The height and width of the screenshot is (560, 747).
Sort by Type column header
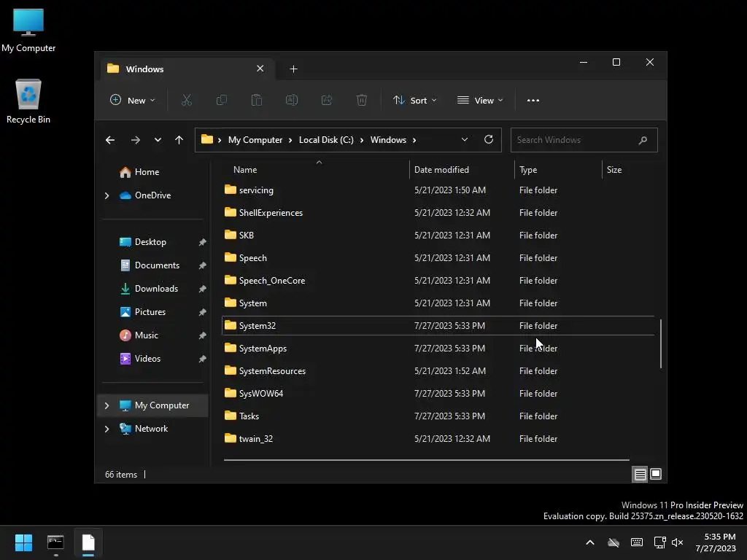(528, 170)
